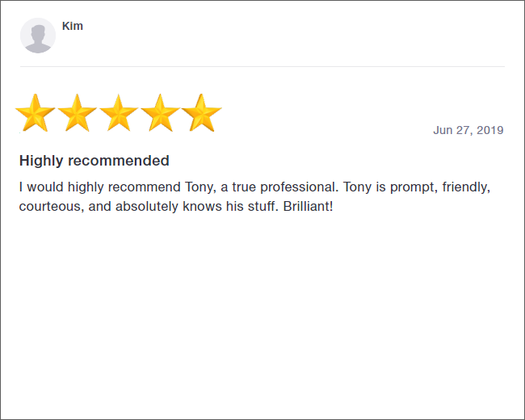525x420 pixels.
Task: Open reviewer name Kim
Action: [x=73, y=26]
